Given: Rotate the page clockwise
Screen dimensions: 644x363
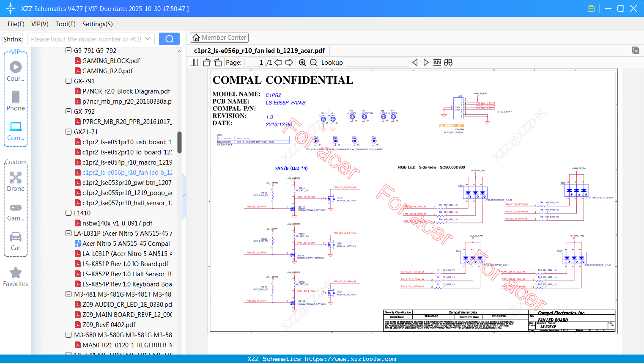Looking at the screenshot, I should (x=218, y=63).
